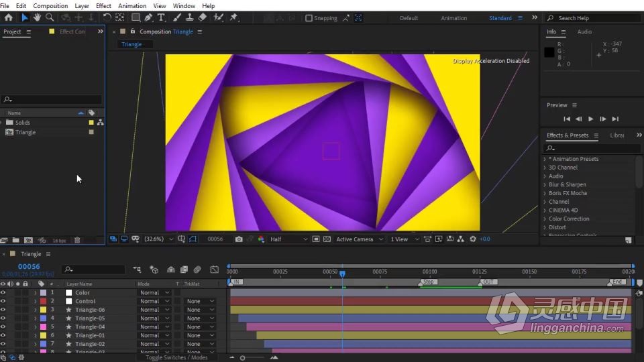Expand the Triangle-05 layer properties
The image size is (644, 362).
[36, 318]
